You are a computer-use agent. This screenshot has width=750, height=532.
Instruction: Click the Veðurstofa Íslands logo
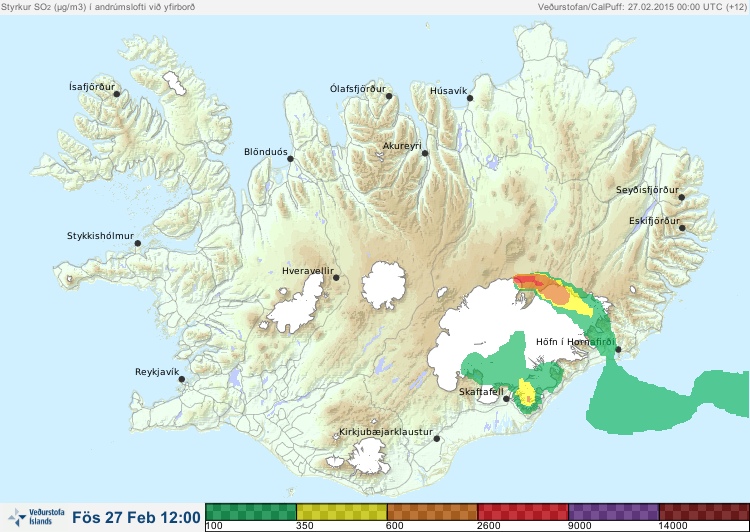pos(36,517)
